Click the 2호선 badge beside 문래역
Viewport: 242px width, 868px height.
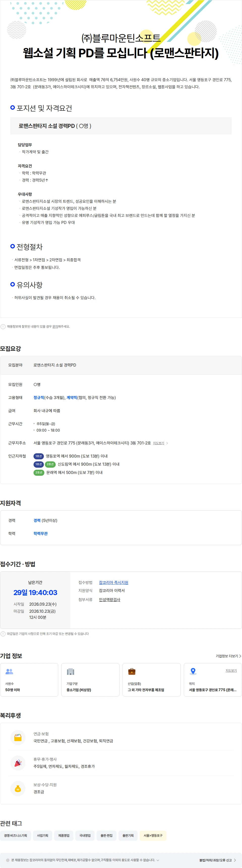(39, 473)
